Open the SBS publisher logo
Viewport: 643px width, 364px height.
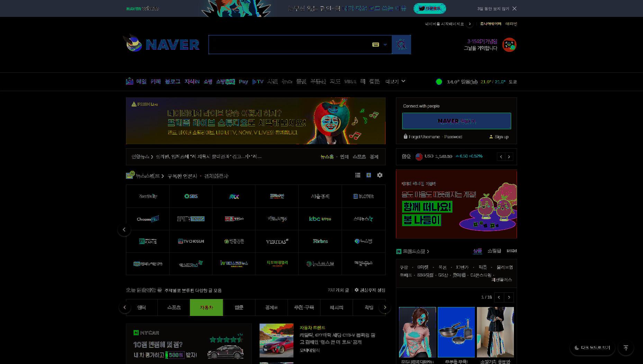(x=191, y=196)
